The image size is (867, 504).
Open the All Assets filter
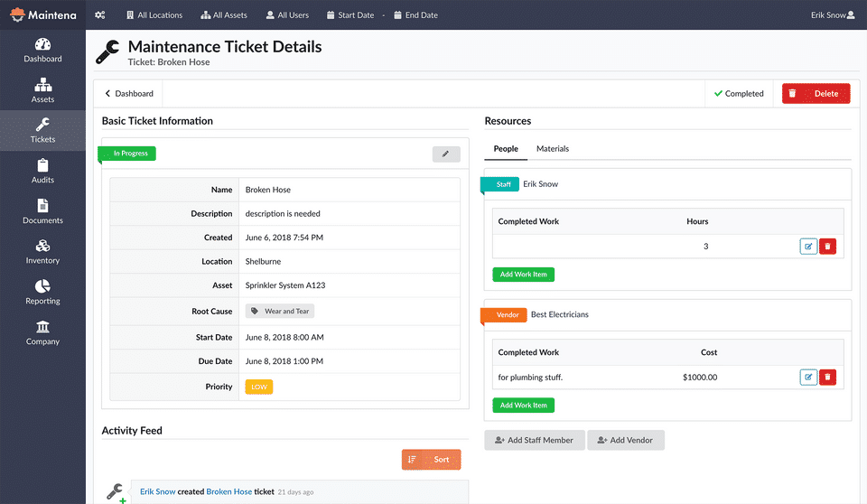pyautogui.click(x=224, y=15)
